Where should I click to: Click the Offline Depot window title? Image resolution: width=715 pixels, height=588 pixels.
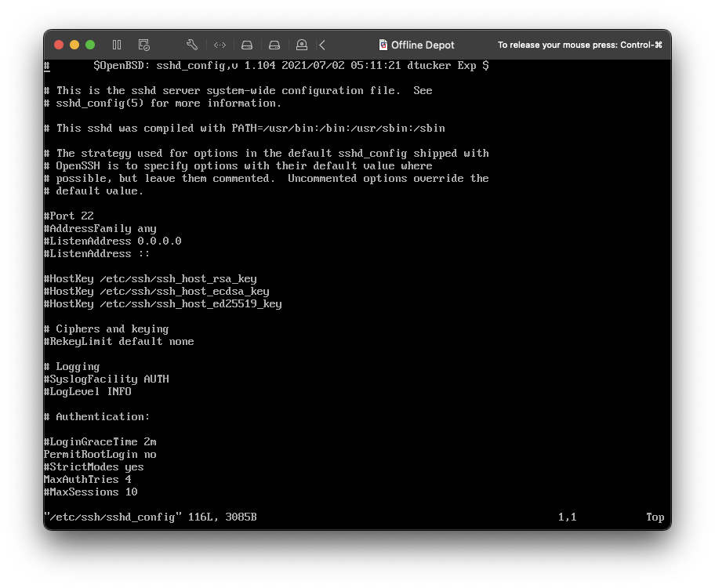point(423,45)
